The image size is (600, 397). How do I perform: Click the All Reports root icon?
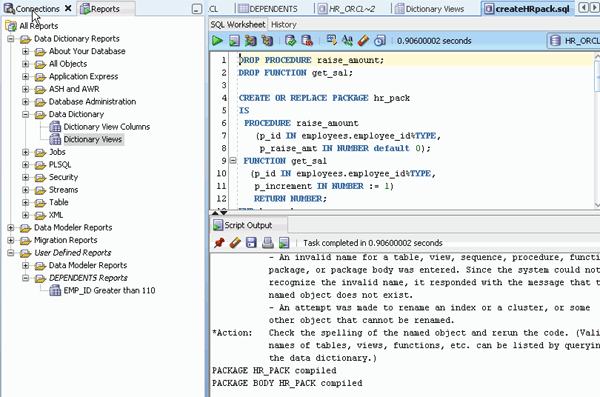(11, 26)
